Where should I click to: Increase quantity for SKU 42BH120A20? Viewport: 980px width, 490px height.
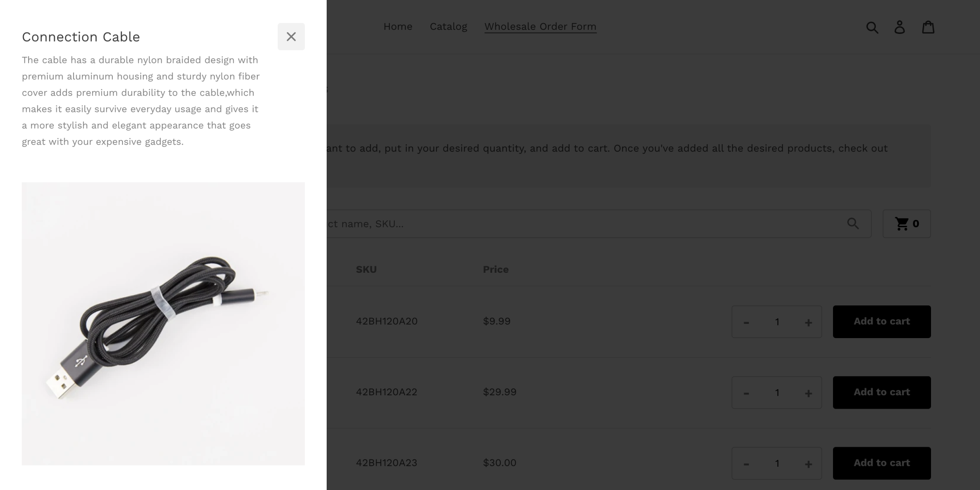tap(808, 322)
